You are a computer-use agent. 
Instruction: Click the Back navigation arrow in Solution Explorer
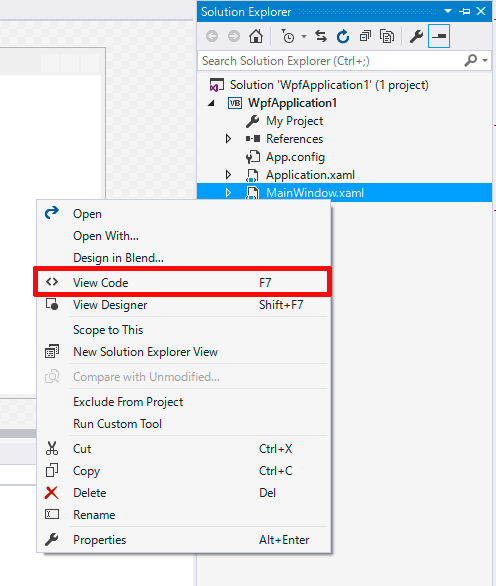212,37
